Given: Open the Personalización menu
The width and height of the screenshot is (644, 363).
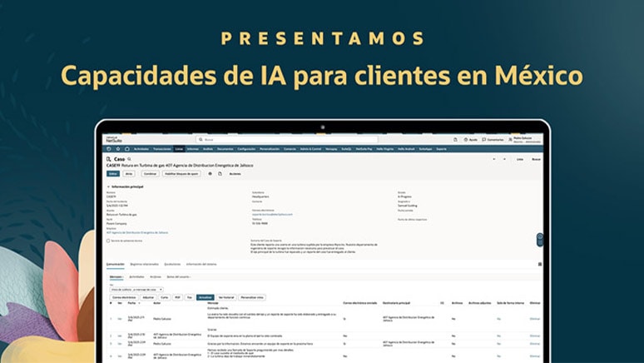Looking at the screenshot, I should point(270,149).
